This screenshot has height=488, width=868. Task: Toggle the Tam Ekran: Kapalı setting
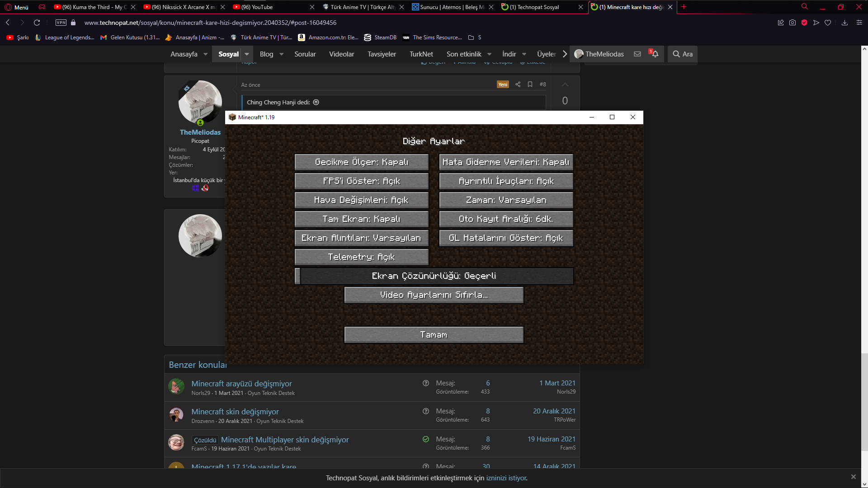[x=361, y=219]
